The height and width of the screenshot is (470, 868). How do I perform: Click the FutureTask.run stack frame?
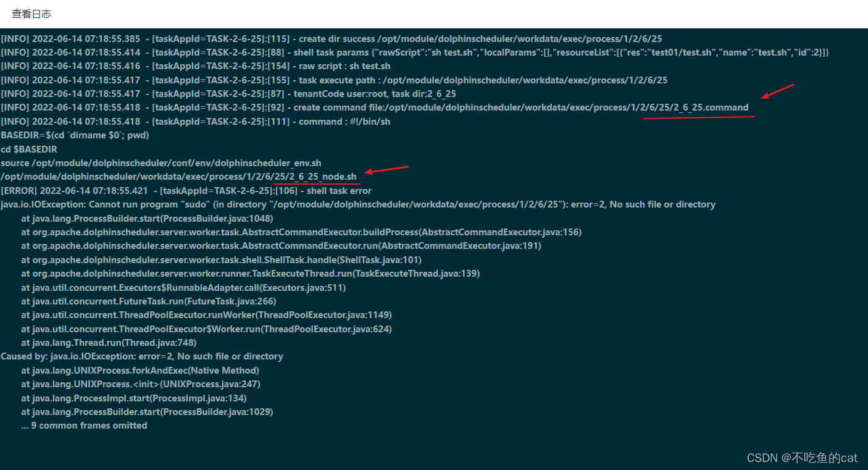[148, 301]
